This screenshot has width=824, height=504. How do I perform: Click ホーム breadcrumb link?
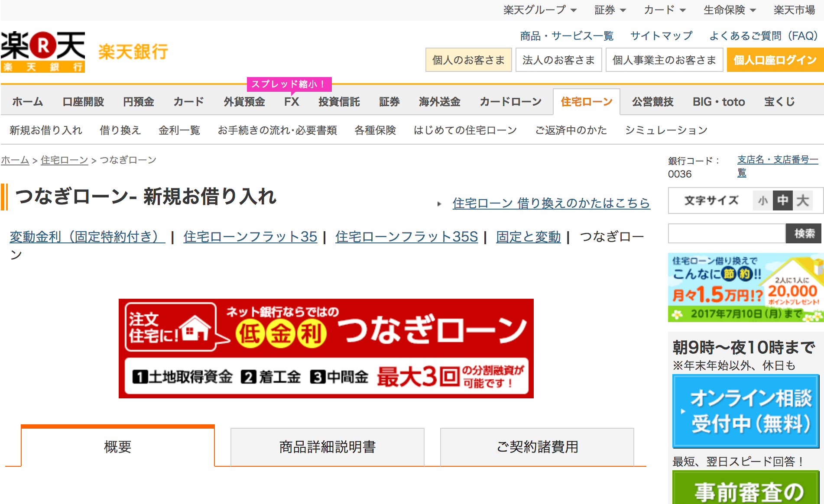(x=15, y=160)
